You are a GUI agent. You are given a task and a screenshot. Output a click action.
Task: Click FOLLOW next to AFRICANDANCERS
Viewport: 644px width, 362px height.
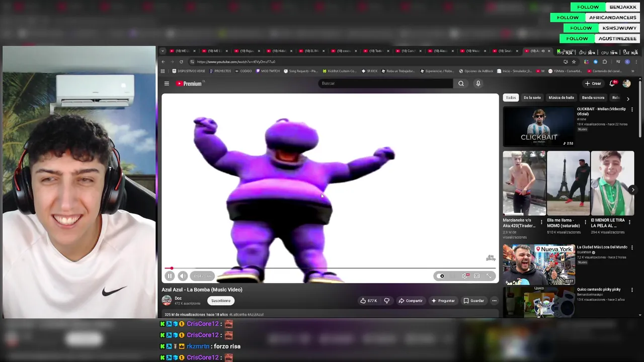pos(568,18)
